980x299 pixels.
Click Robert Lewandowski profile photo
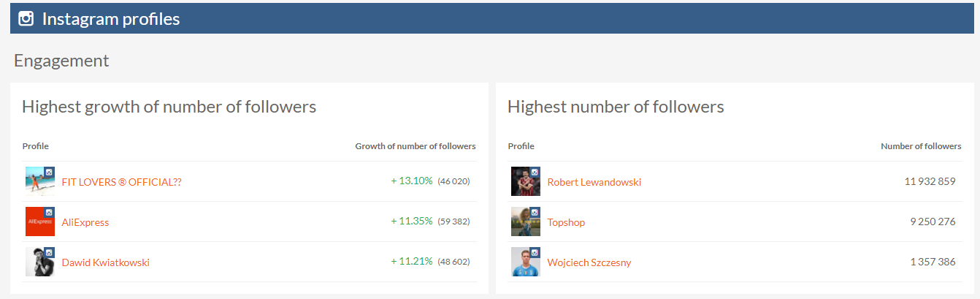[524, 183]
